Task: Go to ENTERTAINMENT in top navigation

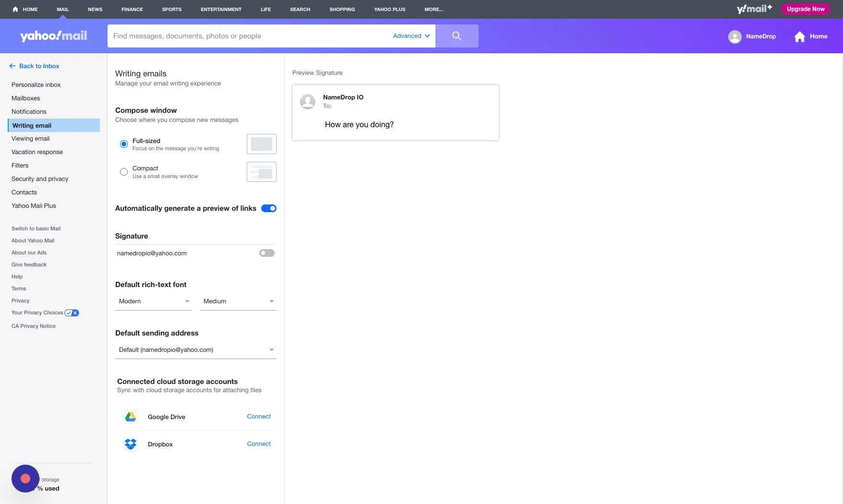Action: coord(221,9)
